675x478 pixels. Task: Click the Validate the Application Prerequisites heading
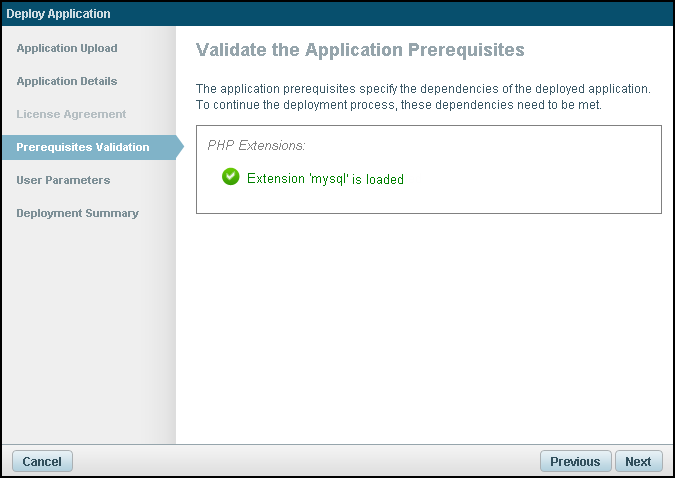tap(360, 49)
